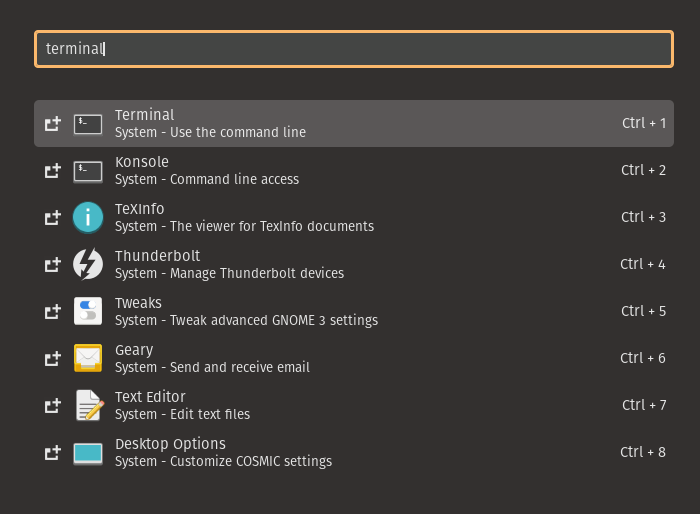Select the 'Terminal' result title
This screenshot has width=700, height=514.
point(145,115)
